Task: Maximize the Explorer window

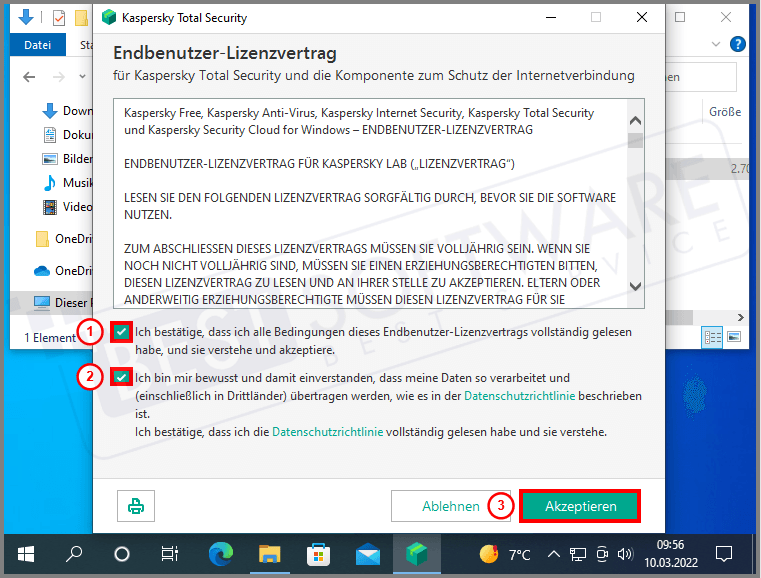Action: tap(680, 17)
